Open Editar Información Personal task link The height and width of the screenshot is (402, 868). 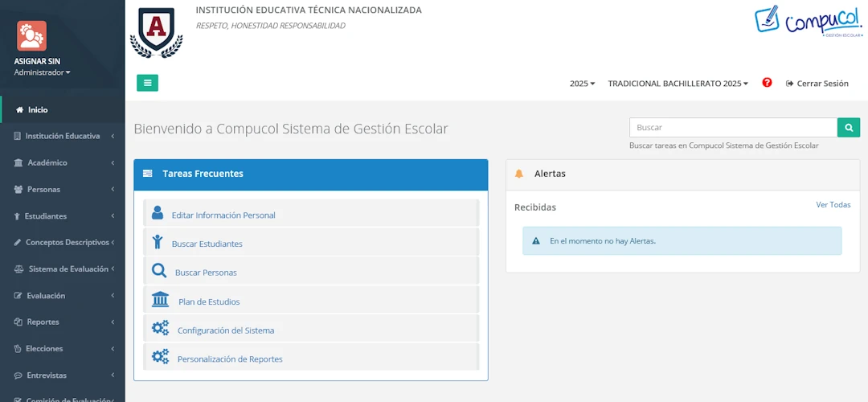(223, 215)
